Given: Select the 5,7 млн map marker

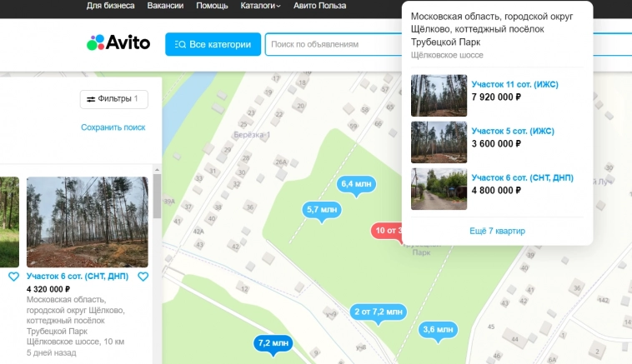Looking at the screenshot, I should [x=322, y=210].
